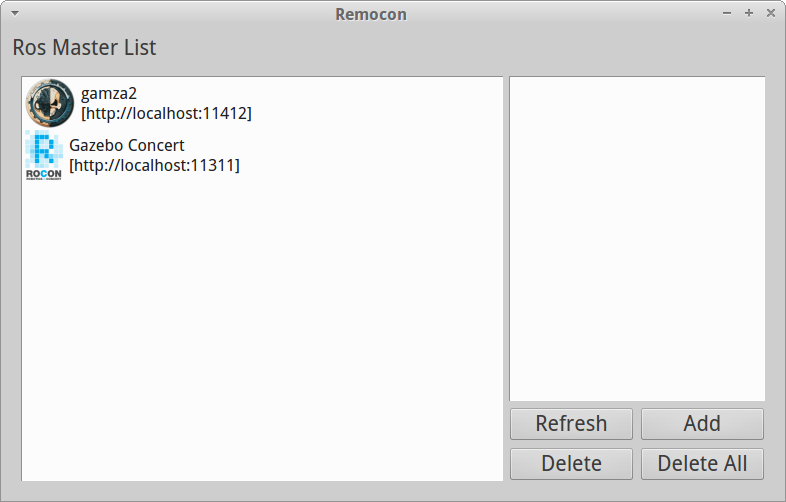The width and height of the screenshot is (786, 502).
Task: Open the window menu arrow in title bar
Action: (15, 14)
